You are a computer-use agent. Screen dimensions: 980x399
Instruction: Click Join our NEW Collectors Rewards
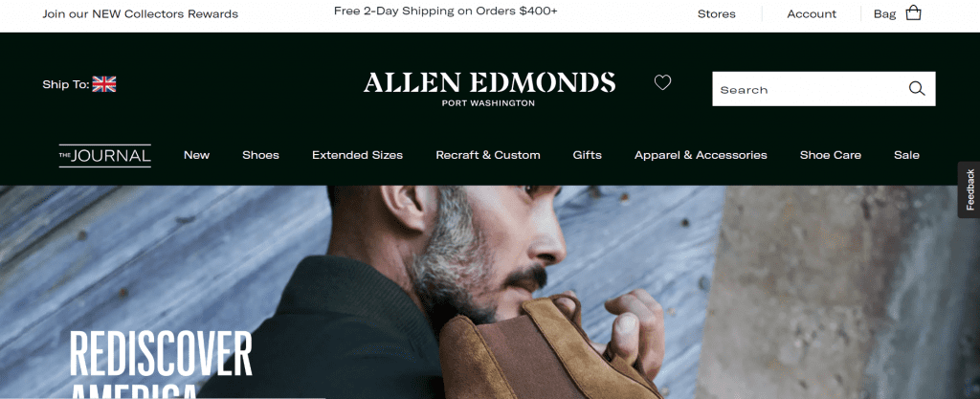(140, 13)
